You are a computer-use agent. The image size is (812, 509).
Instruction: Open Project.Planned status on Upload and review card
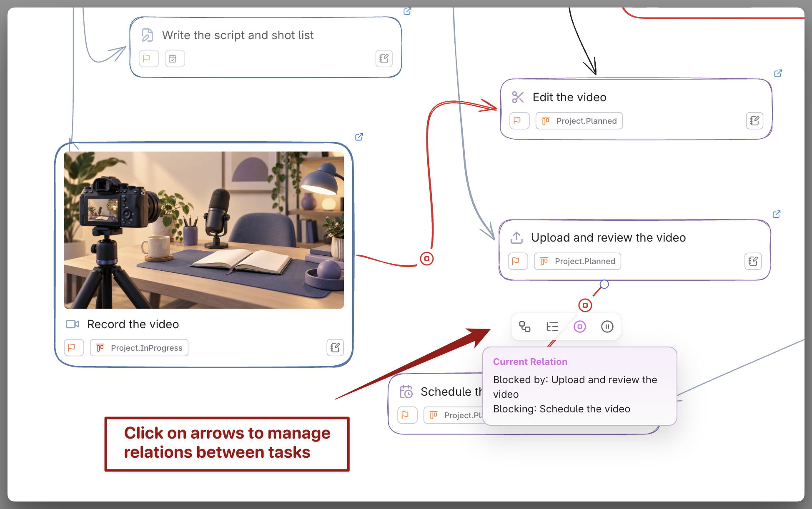577,261
